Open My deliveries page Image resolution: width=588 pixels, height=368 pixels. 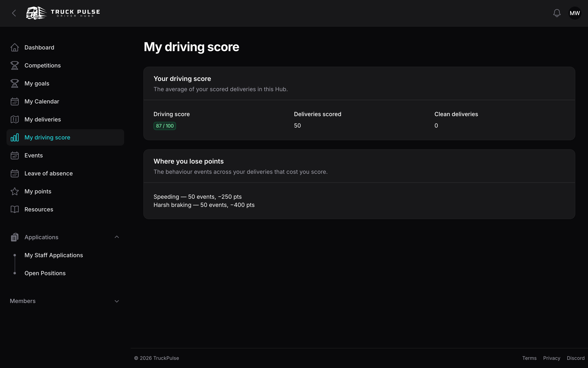[x=65, y=120]
